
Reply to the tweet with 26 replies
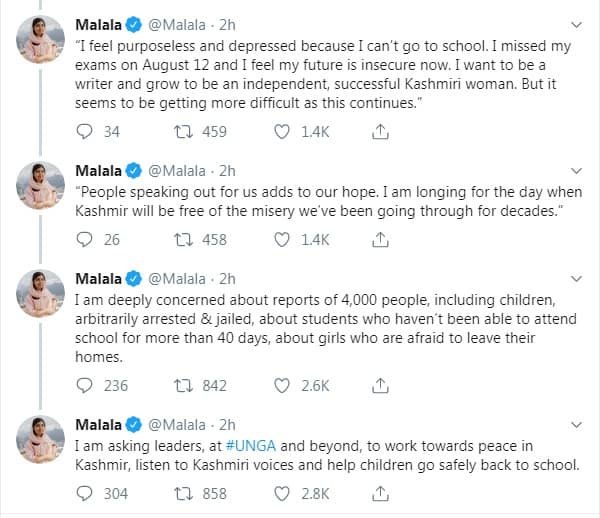tap(85, 239)
